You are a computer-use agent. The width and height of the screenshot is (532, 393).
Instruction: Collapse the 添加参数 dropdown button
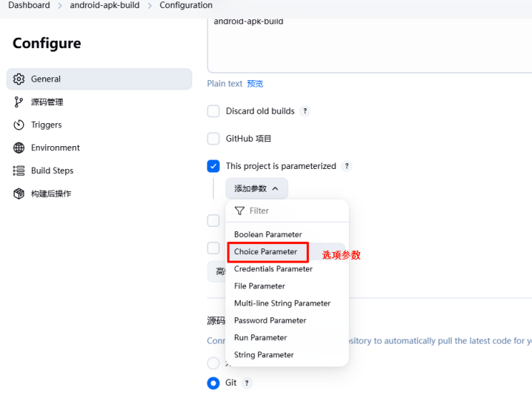[x=256, y=188]
